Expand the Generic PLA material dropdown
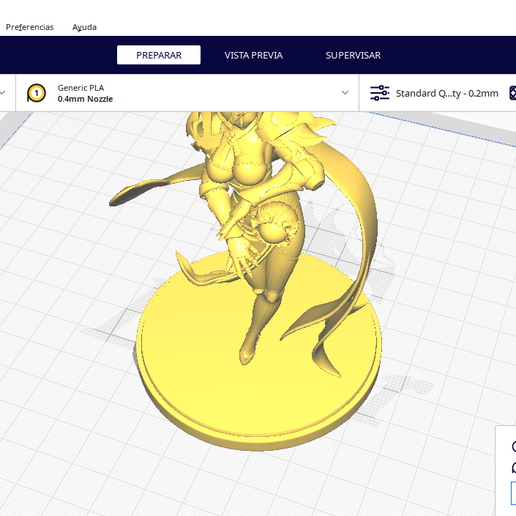Viewport: 516px width, 516px height. [345, 93]
